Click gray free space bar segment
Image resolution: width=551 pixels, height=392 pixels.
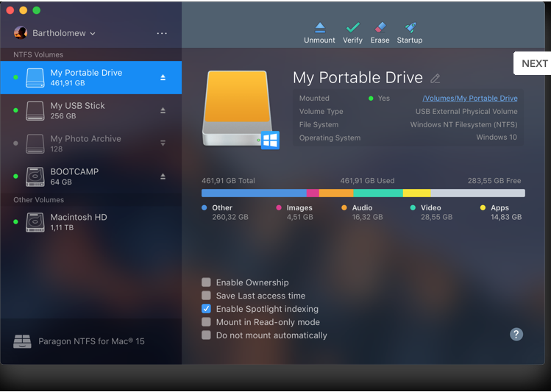click(x=478, y=193)
